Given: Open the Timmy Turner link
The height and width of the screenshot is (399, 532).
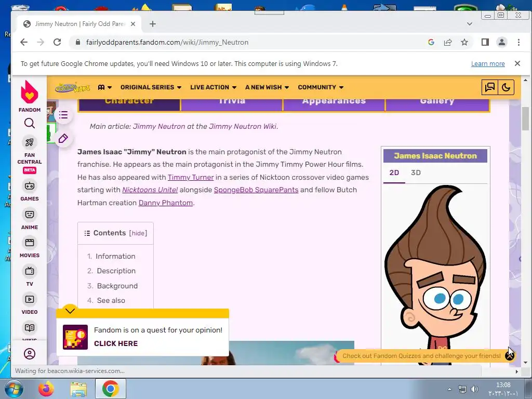Looking at the screenshot, I should [x=191, y=177].
